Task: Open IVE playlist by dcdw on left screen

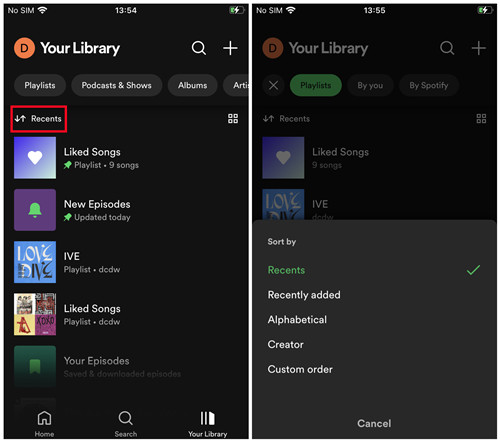Action: pos(127,262)
